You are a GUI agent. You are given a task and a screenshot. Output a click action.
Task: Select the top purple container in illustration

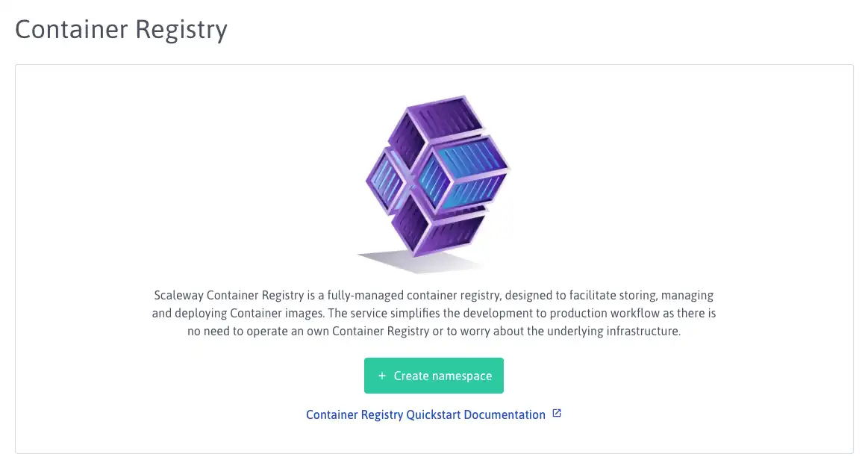(437, 128)
